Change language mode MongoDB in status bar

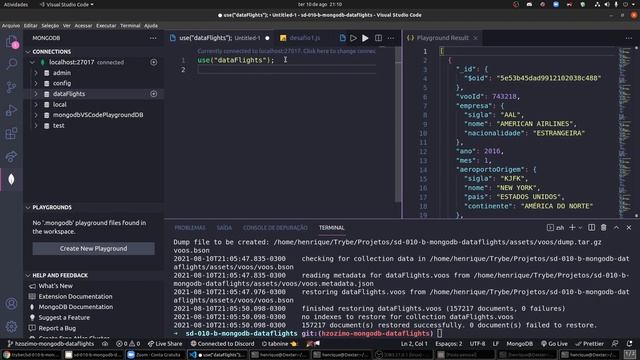[519, 344]
